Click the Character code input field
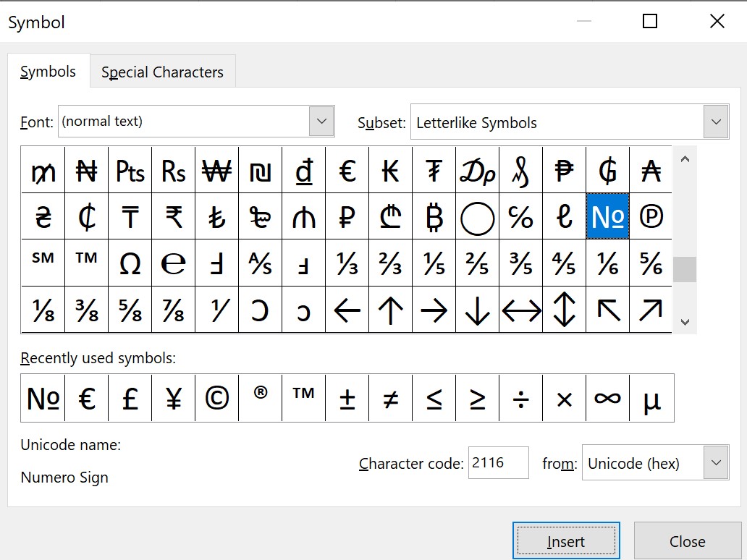Viewport: 747px width, 560px height. (498, 462)
